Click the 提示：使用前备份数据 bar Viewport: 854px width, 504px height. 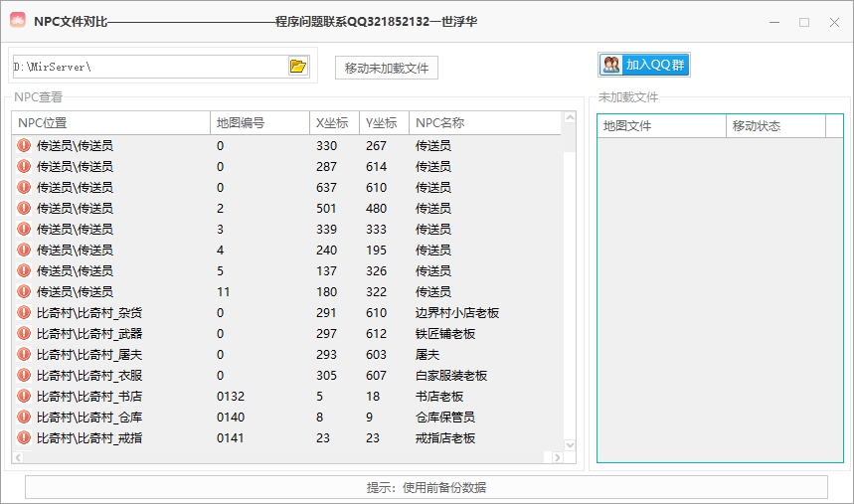click(x=426, y=487)
